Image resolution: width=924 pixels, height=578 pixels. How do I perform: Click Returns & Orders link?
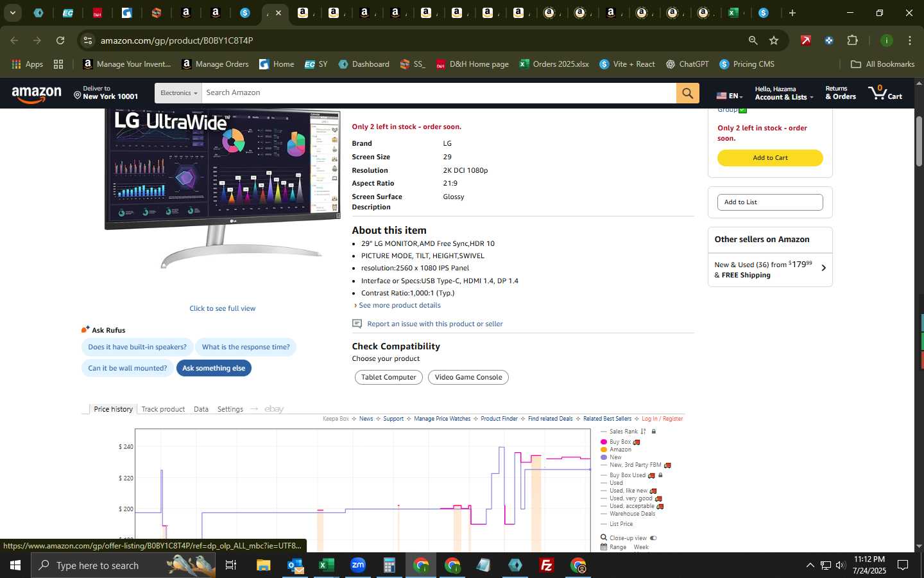point(840,93)
